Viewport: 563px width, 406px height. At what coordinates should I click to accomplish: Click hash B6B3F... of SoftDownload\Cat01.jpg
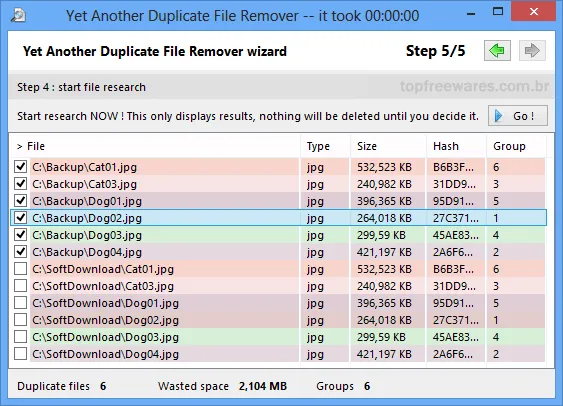453,269
